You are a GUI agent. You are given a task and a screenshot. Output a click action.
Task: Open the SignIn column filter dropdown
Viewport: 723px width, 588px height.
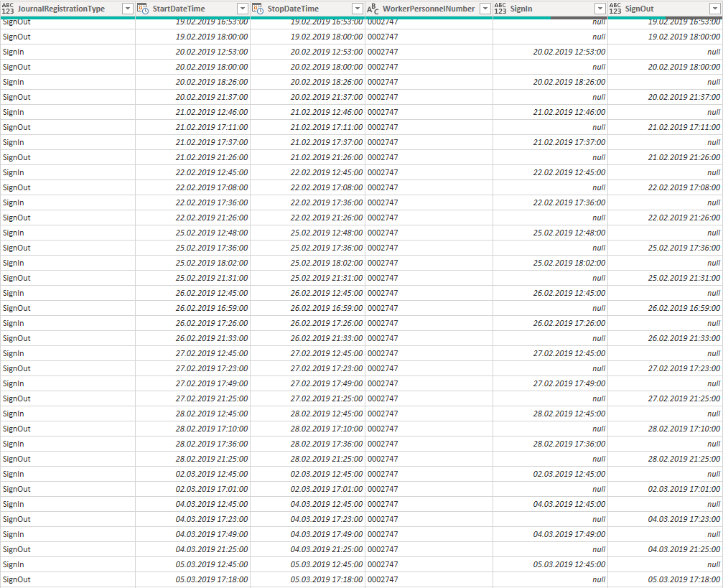600,9
